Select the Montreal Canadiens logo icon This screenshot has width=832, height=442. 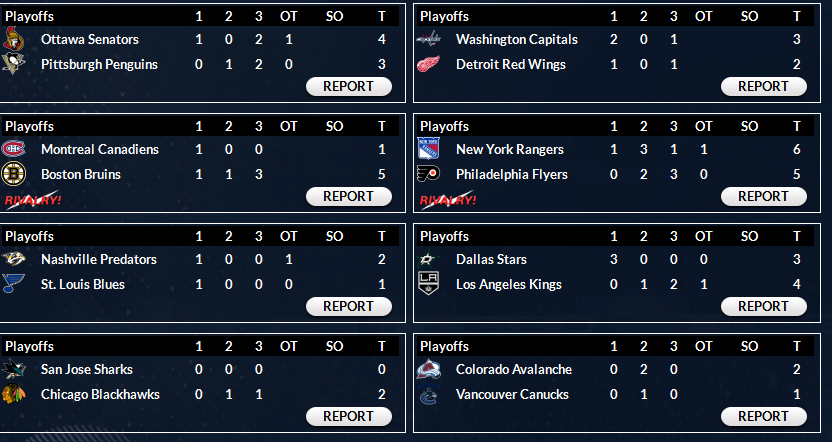point(14,150)
